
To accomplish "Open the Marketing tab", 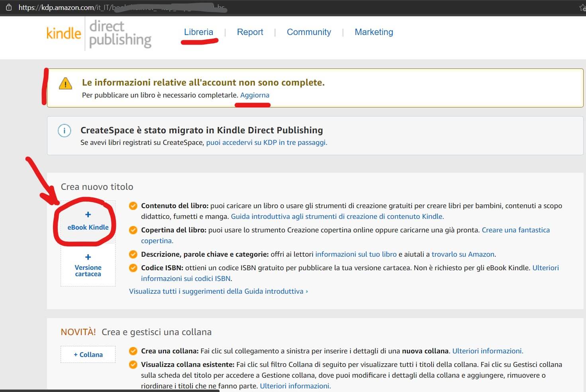I will pyautogui.click(x=374, y=32).
